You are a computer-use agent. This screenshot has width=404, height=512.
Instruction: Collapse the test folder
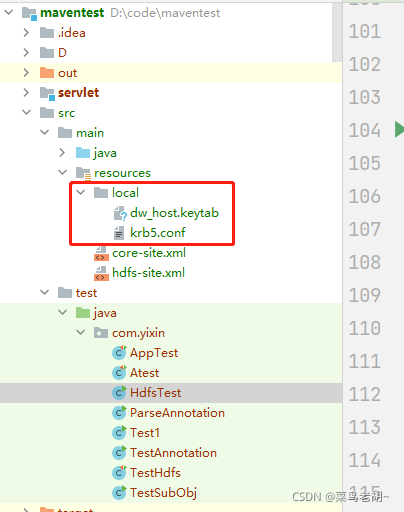(44, 292)
